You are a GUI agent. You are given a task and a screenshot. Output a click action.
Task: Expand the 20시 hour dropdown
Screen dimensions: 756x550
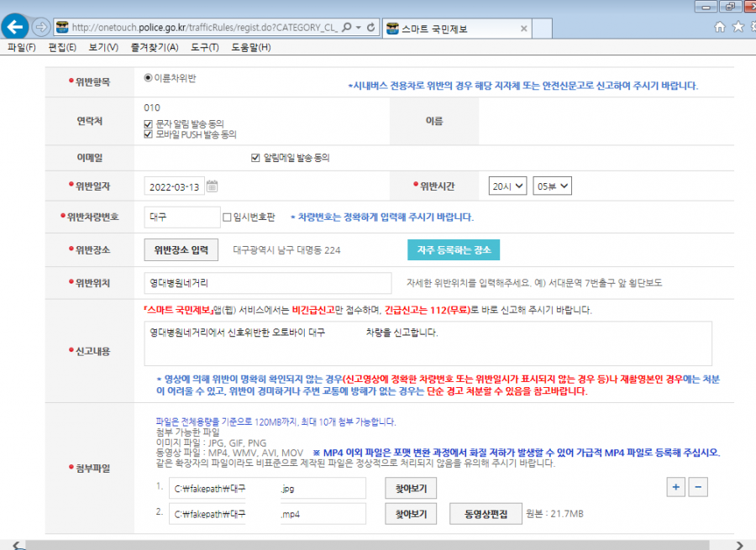coord(507,186)
